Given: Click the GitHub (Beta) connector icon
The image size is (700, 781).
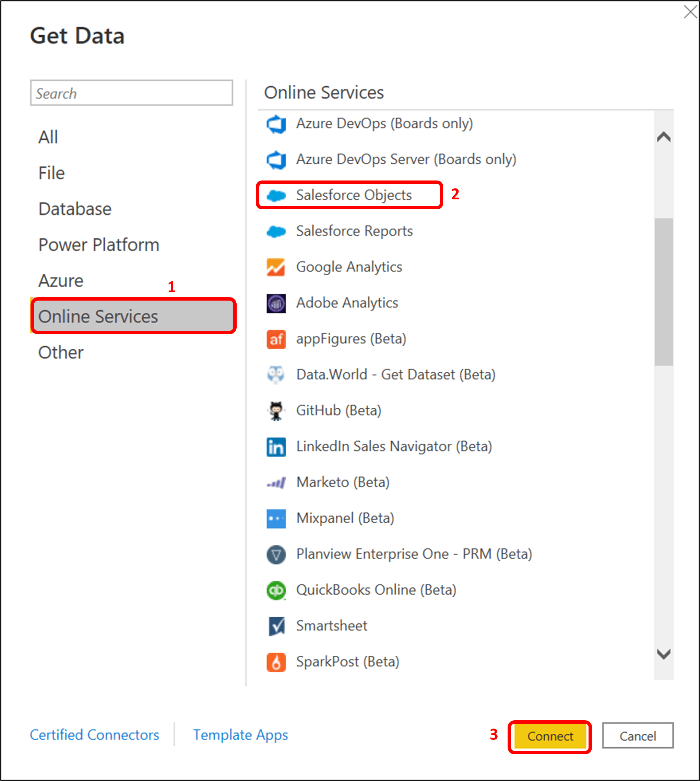Looking at the screenshot, I should 276,410.
